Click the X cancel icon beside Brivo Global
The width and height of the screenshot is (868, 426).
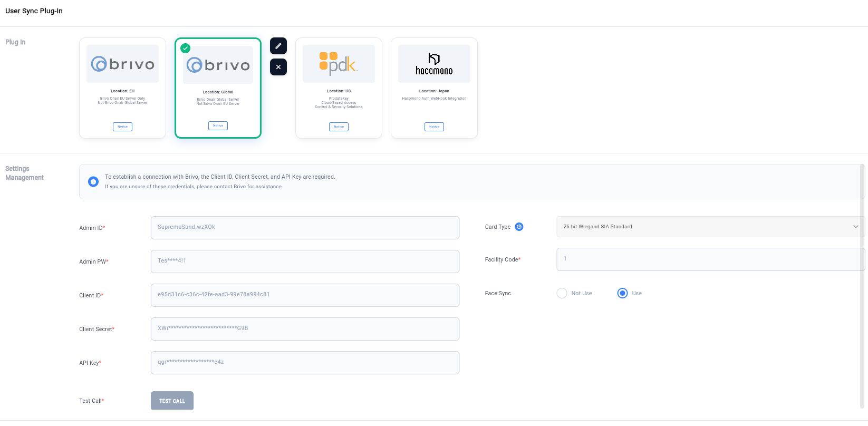[278, 67]
